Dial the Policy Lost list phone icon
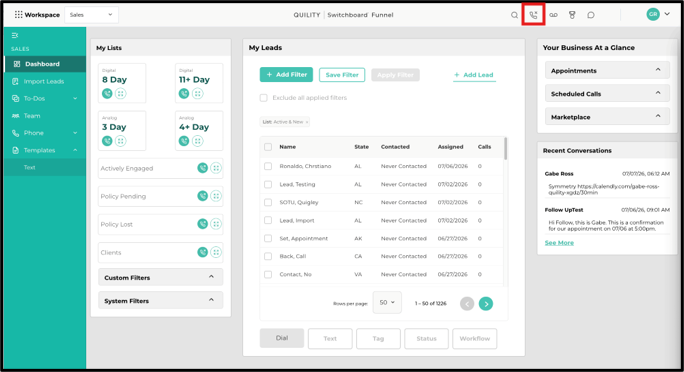 point(202,224)
